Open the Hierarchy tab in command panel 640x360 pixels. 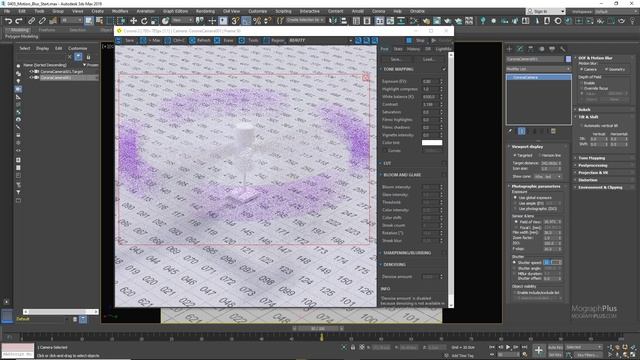click(x=531, y=49)
